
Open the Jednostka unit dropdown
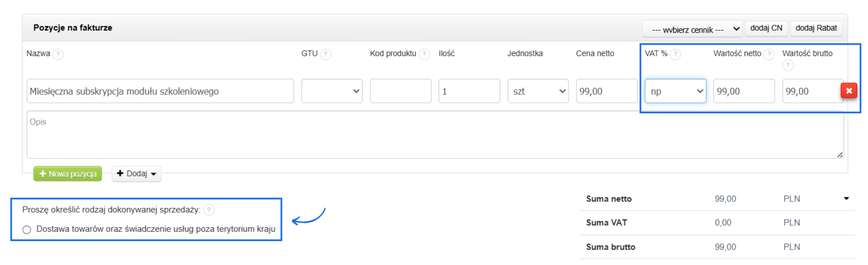[538, 91]
